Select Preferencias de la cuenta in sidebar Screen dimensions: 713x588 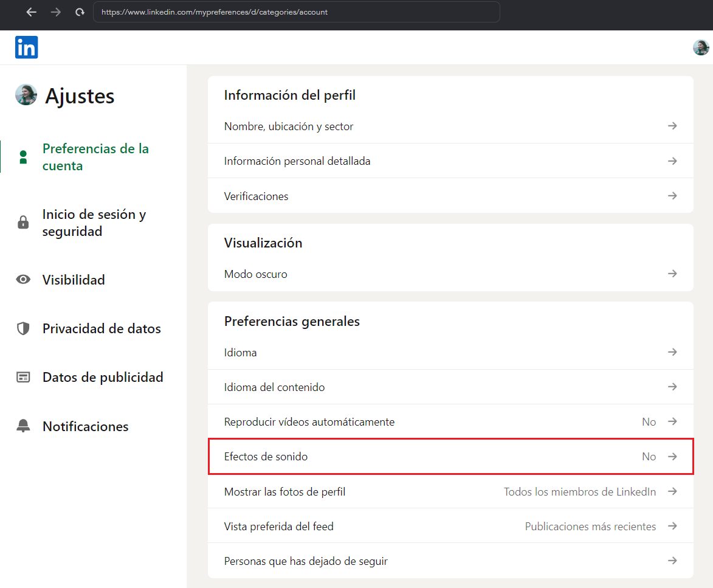tap(95, 157)
